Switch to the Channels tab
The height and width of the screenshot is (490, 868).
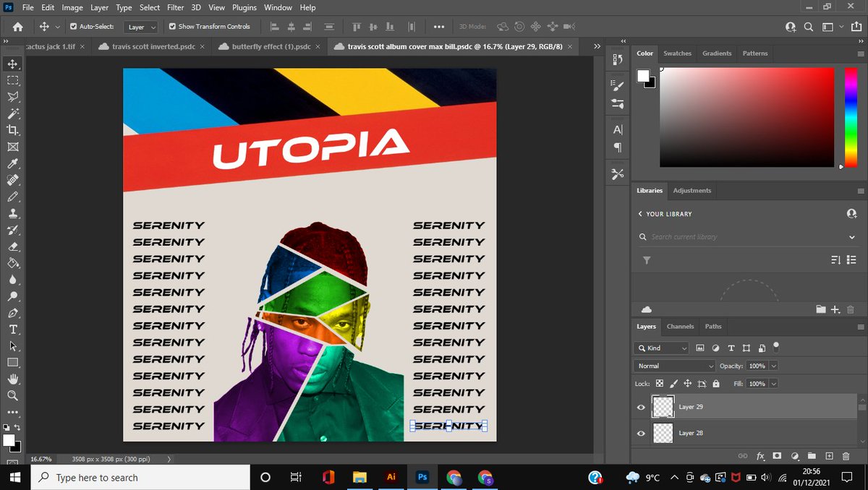[x=680, y=327]
